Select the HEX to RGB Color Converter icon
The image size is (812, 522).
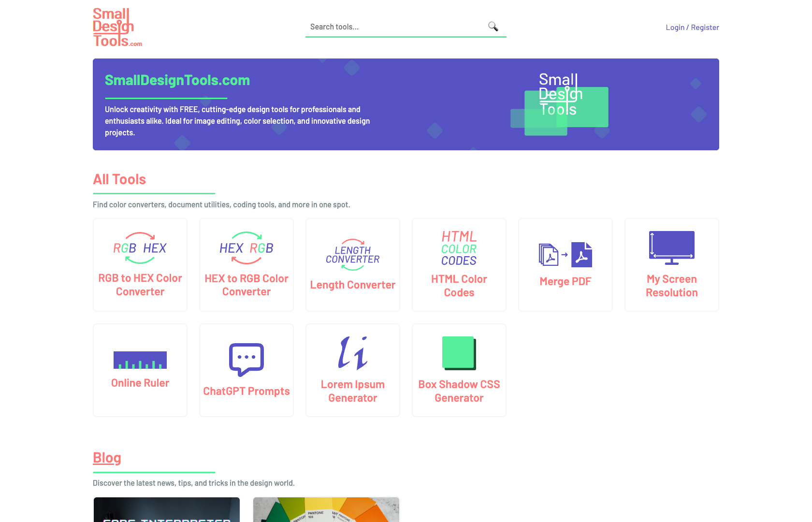246,249
